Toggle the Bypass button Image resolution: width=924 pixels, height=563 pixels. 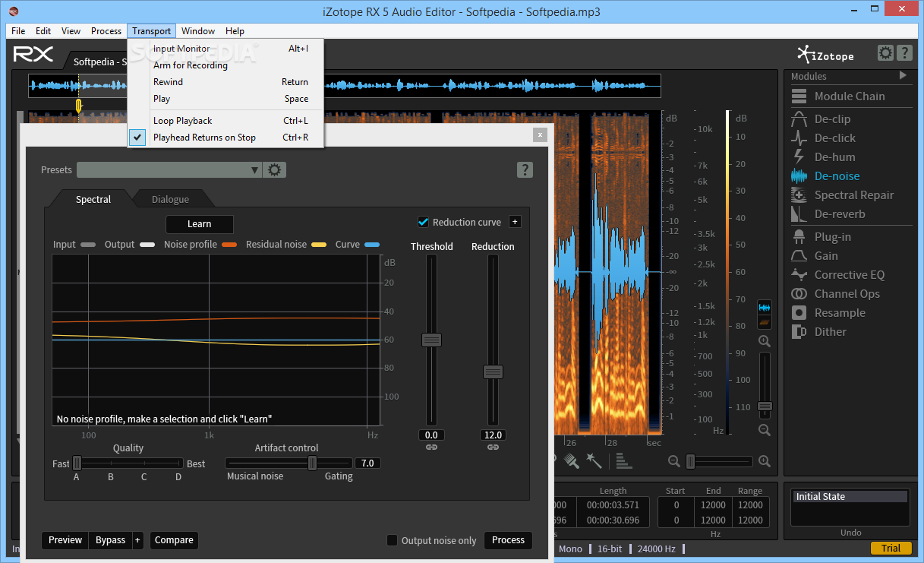pos(111,540)
